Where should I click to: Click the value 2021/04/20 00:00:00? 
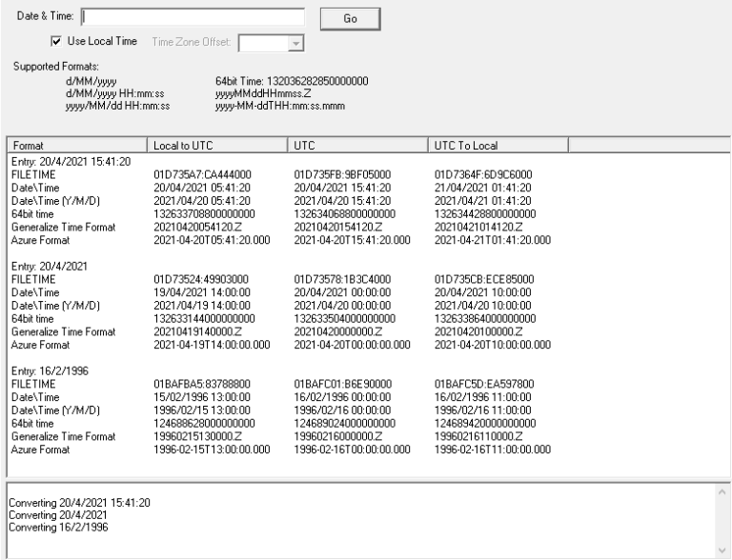pos(342,305)
